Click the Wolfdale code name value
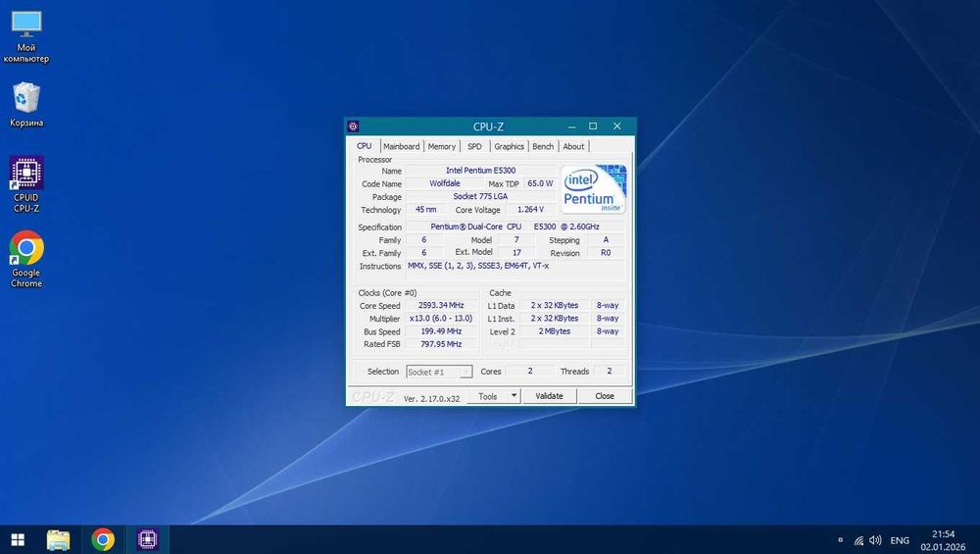Viewport: 980px width, 554px height. (x=444, y=183)
